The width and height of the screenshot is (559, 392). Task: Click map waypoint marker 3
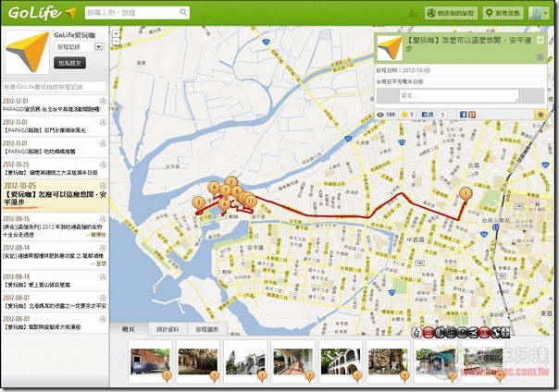[x=231, y=182]
